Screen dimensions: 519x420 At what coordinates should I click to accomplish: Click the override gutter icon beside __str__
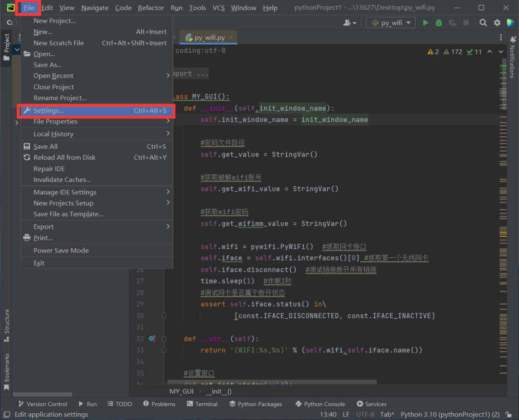tap(152, 339)
